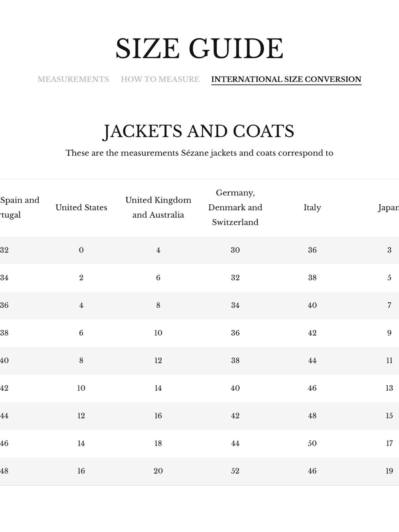Select United States size 12 cell
The height and width of the screenshot is (532, 399).
[x=81, y=415]
